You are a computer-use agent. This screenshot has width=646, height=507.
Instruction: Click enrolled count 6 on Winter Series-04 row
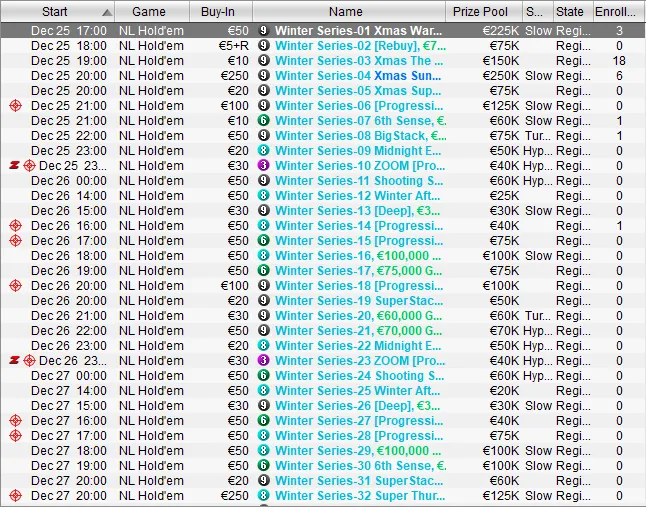pos(619,76)
